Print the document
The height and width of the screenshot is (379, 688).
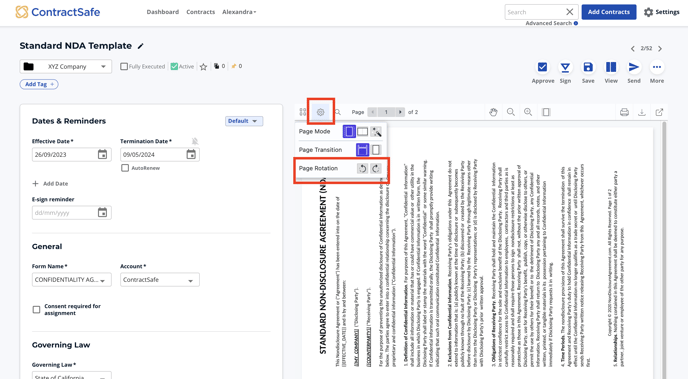click(x=624, y=112)
